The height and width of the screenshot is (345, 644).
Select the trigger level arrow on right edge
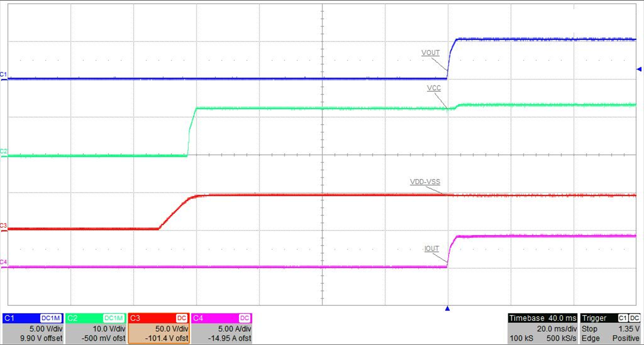click(639, 69)
